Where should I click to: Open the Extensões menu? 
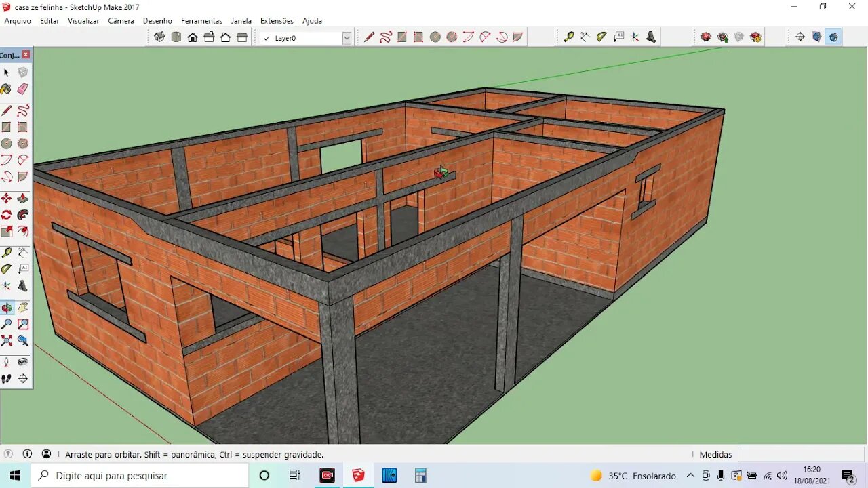point(277,21)
